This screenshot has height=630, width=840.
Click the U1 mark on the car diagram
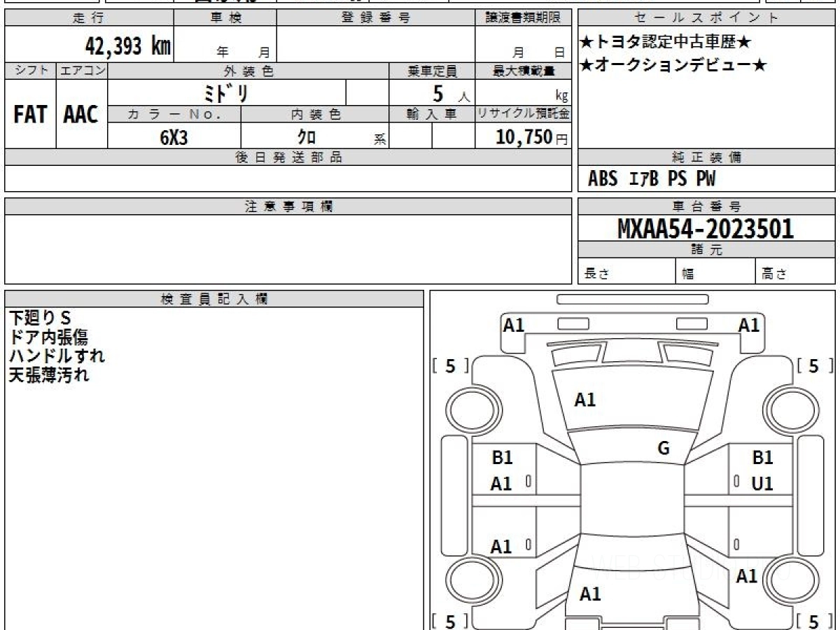point(762,484)
